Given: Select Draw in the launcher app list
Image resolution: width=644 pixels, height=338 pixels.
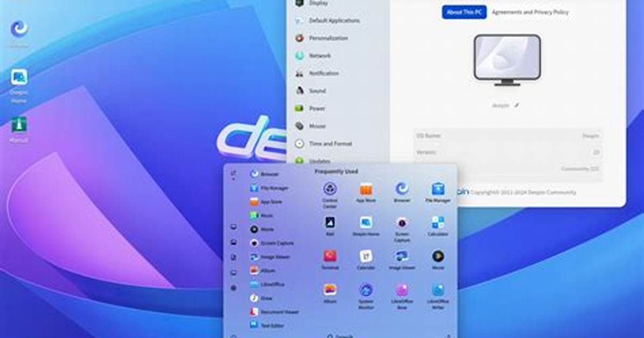Looking at the screenshot, I should (x=261, y=298).
